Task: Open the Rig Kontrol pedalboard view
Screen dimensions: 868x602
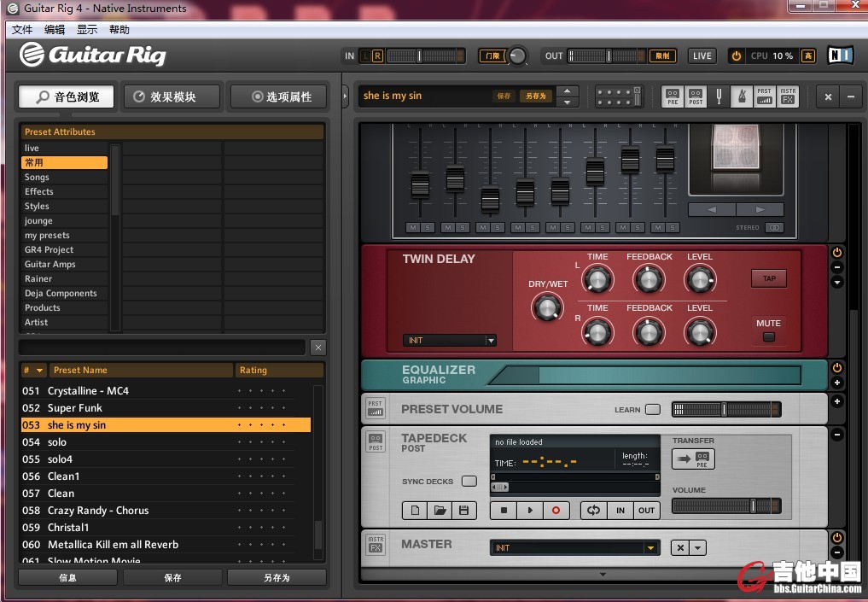Action: point(618,96)
